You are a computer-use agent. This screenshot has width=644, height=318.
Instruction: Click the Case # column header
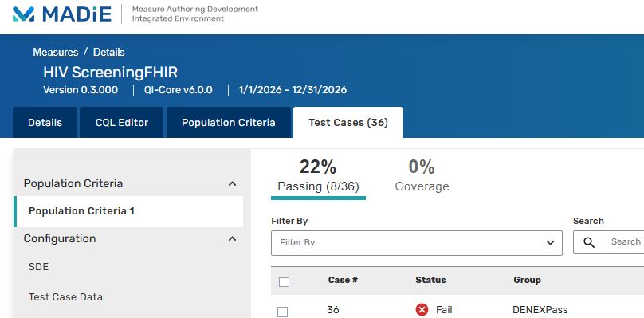click(x=343, y=280)
